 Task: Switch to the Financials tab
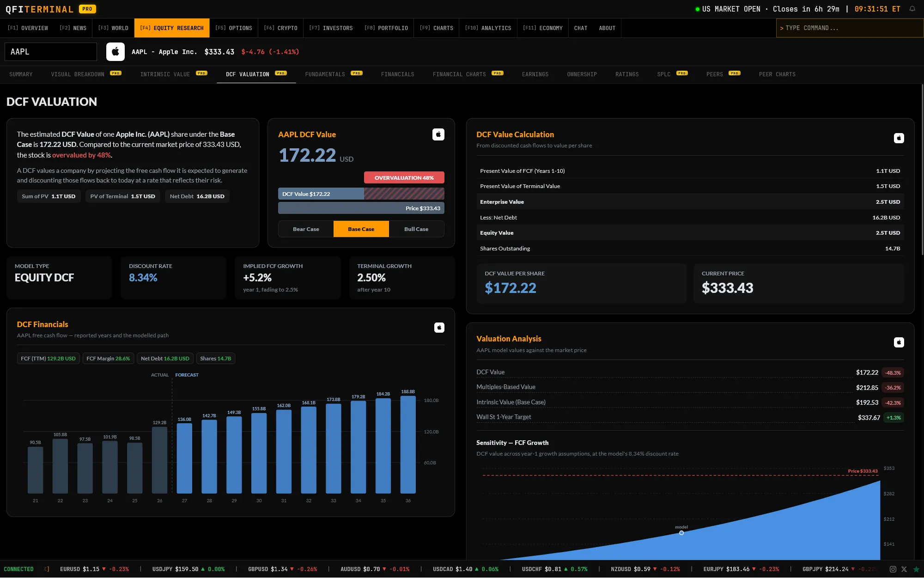(x=398, y=74)
